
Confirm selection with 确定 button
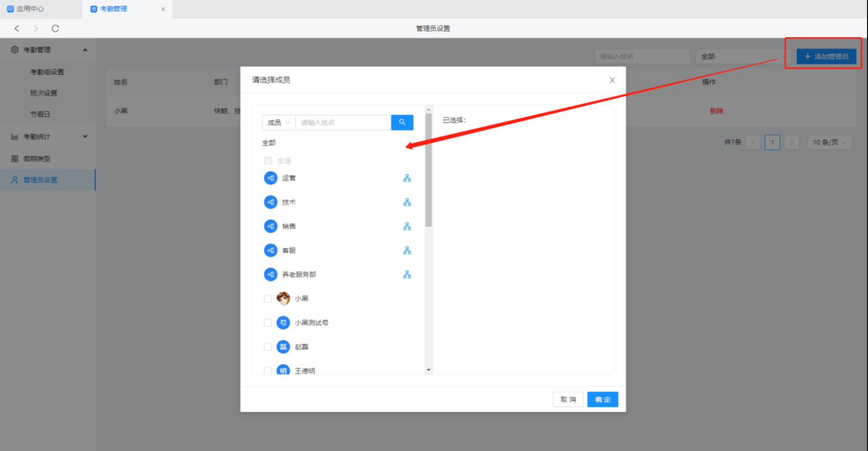(602, 399)
